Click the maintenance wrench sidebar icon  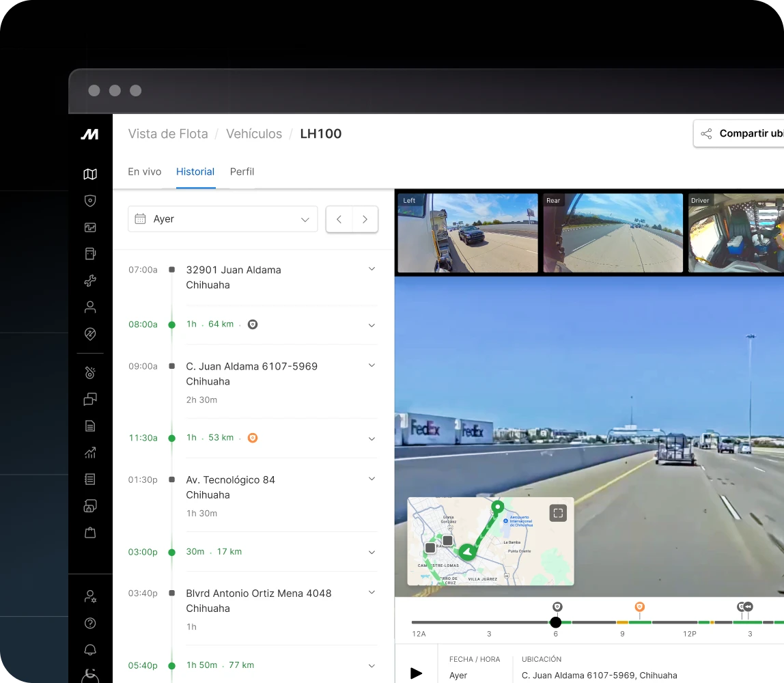point(90,281)
